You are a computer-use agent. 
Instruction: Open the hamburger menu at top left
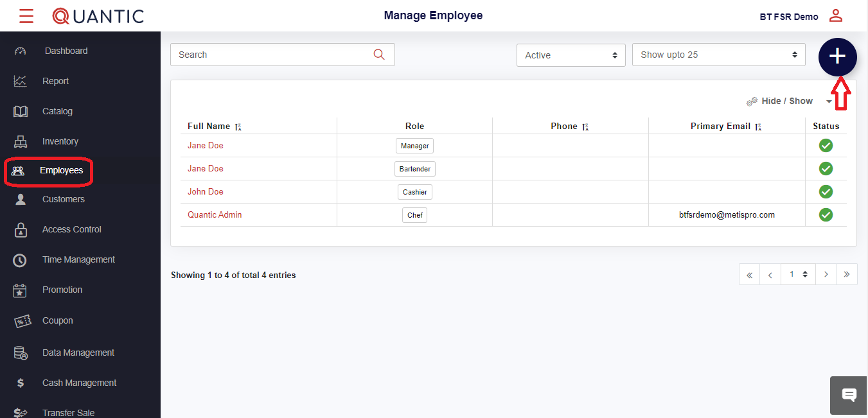click(26, 15)
